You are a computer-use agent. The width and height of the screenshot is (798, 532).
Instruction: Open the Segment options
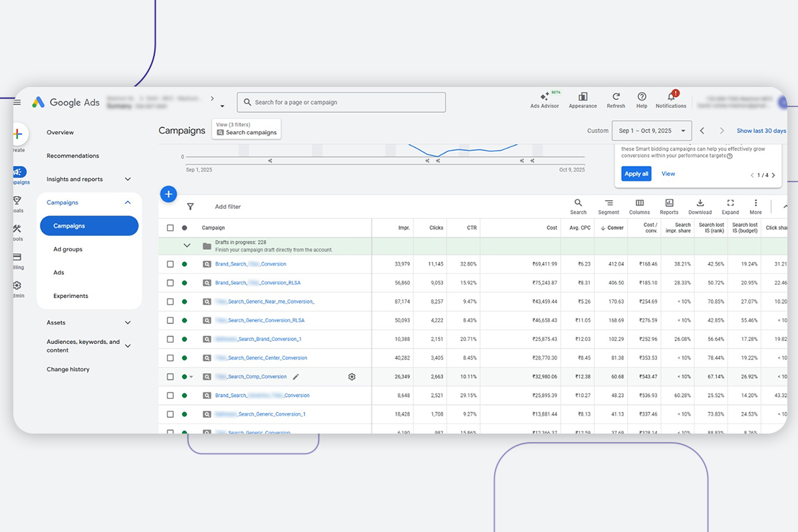click(x=609, y=206)
